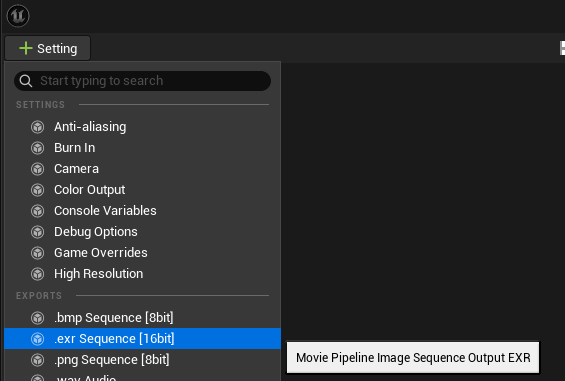The image size is (565, 381).
Task: Choose Debug Options setting
Action: pyautogui.click(x=142, y=231)
